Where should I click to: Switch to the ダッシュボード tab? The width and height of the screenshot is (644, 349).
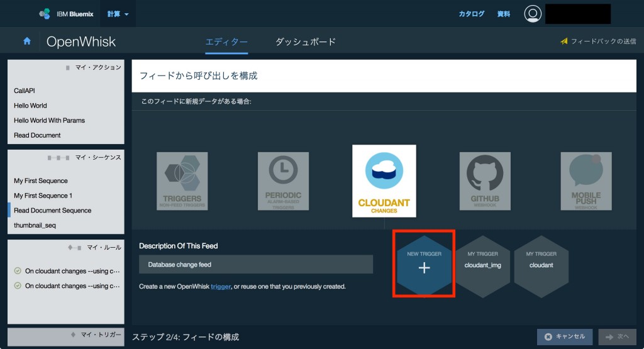(x=305, y=42)
